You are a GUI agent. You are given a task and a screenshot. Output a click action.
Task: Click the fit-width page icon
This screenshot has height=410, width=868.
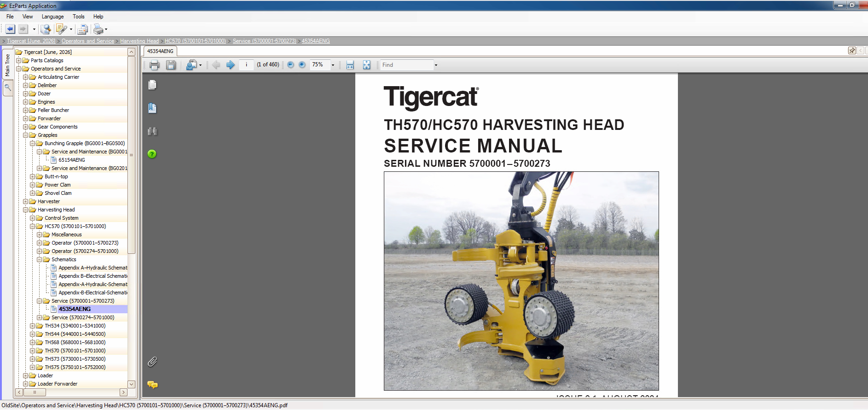350,65
